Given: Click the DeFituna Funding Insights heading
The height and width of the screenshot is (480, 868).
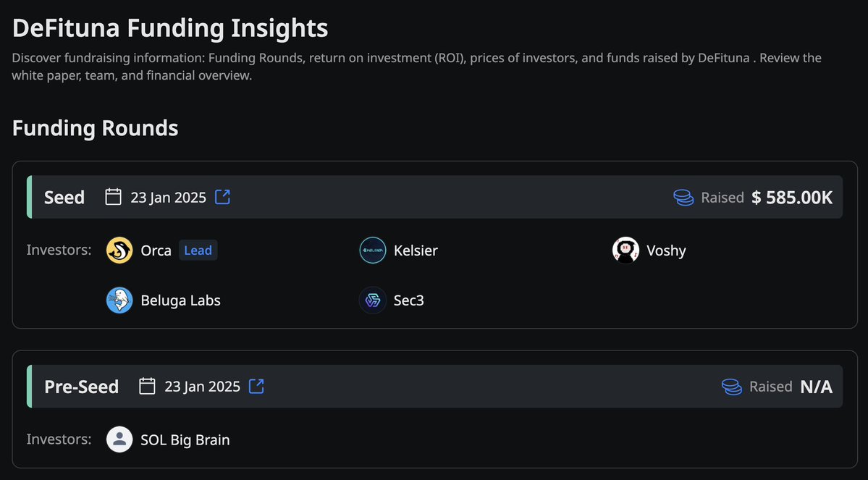Looking at the screenshot, I should tap(170, 28).
